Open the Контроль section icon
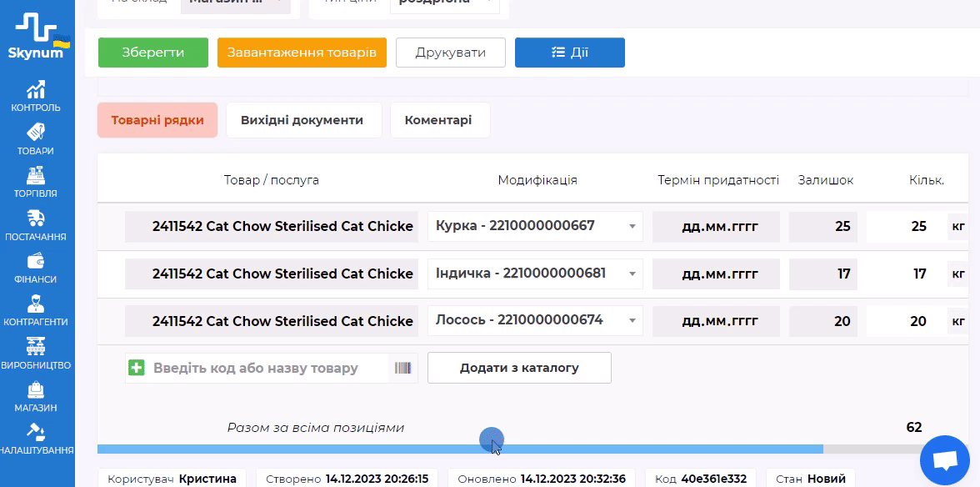The width and height of the screenshot is (980, 487). pyautogui.click(x=37, y=88)
